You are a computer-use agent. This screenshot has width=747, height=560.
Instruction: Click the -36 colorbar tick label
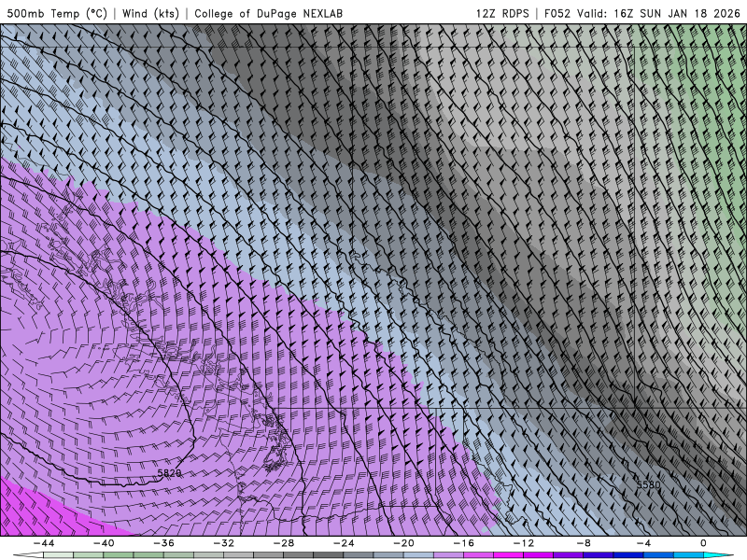pos(163,543)
